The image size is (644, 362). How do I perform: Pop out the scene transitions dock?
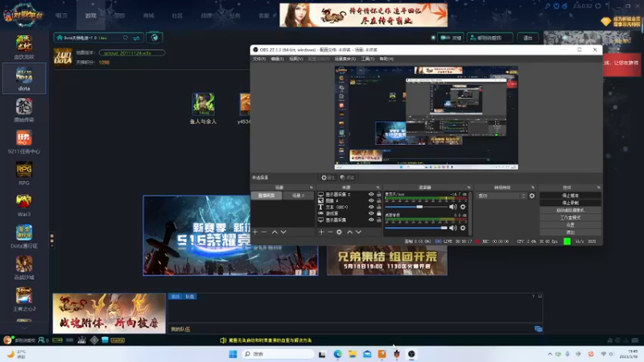pos(533,187)
